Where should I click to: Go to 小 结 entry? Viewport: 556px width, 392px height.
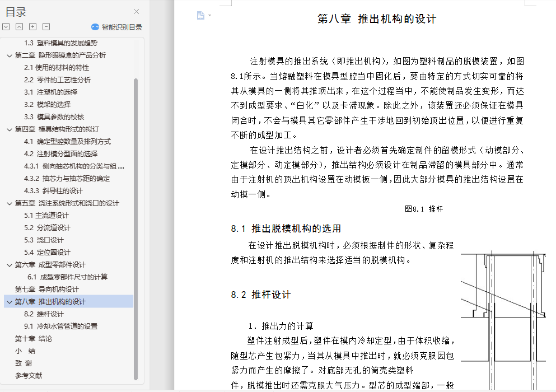[x=25, y=351]
